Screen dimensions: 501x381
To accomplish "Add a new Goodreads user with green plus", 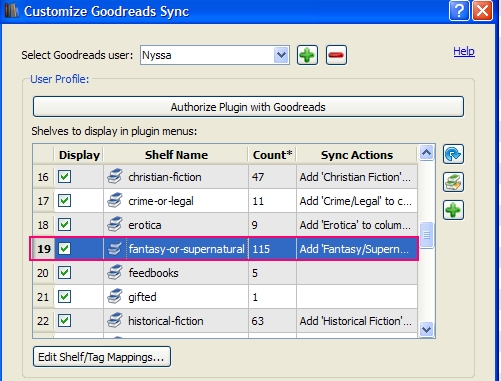I will click(307, 55).
